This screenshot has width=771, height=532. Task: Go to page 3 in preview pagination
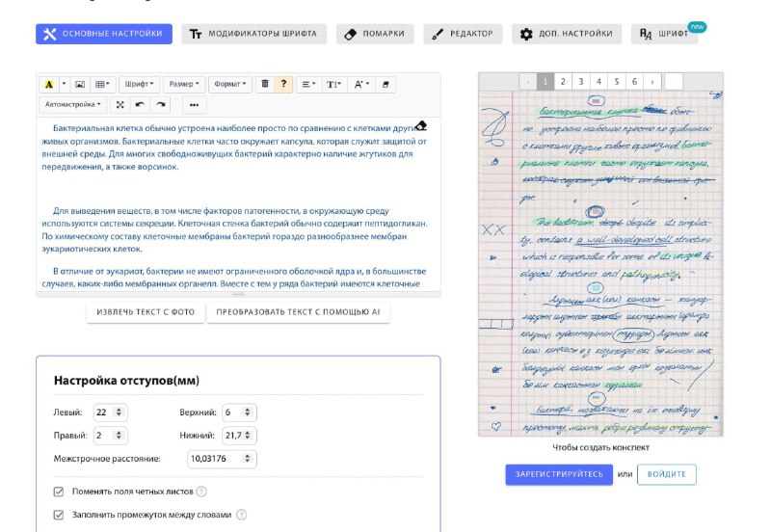pos(579,81)
